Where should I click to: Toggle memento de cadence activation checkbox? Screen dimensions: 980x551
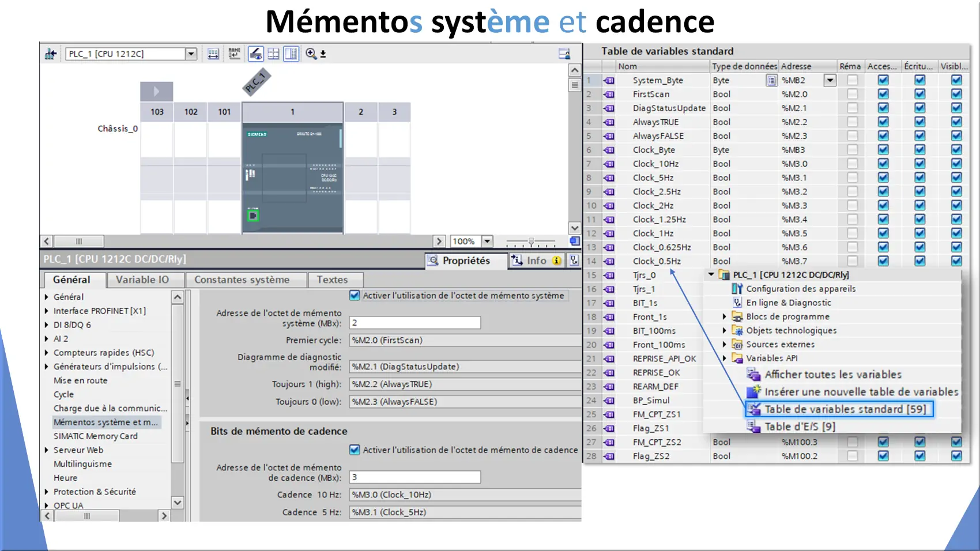point(355,450)
